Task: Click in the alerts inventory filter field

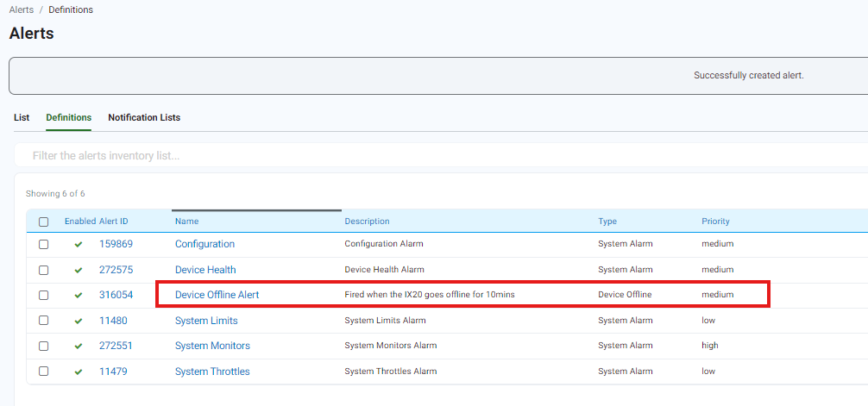Action: (x=431, y=156)
